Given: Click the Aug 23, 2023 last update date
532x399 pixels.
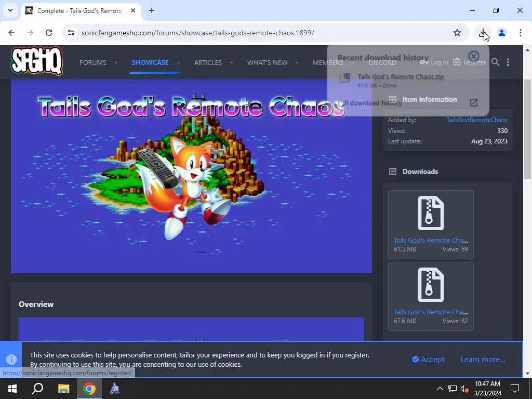Looking at the screenshot, I should coord(489,141).
